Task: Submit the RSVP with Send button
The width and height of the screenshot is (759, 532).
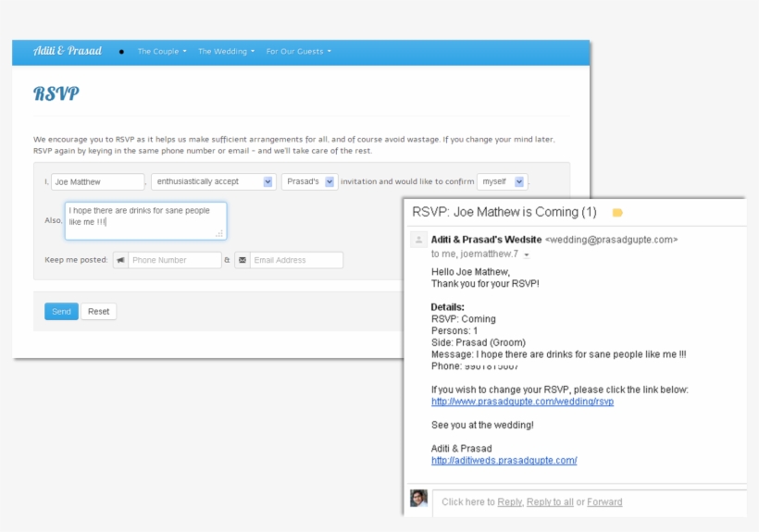Action: [x=61, y=312]
